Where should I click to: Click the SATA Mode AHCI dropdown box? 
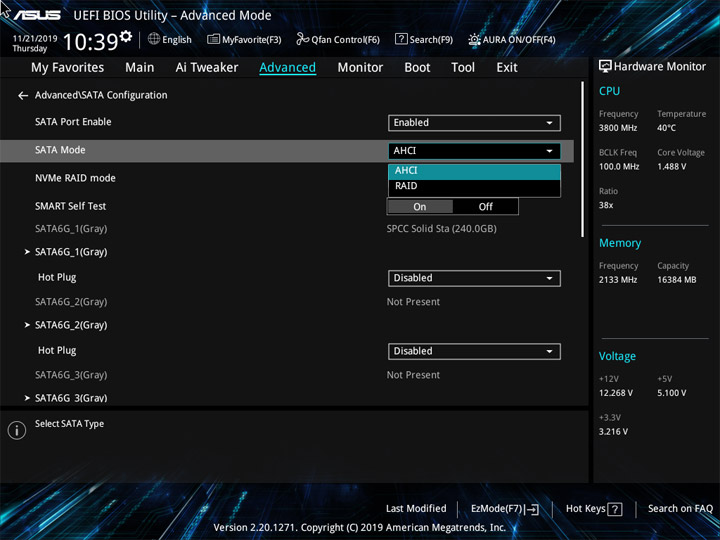[x=474, y=151]
